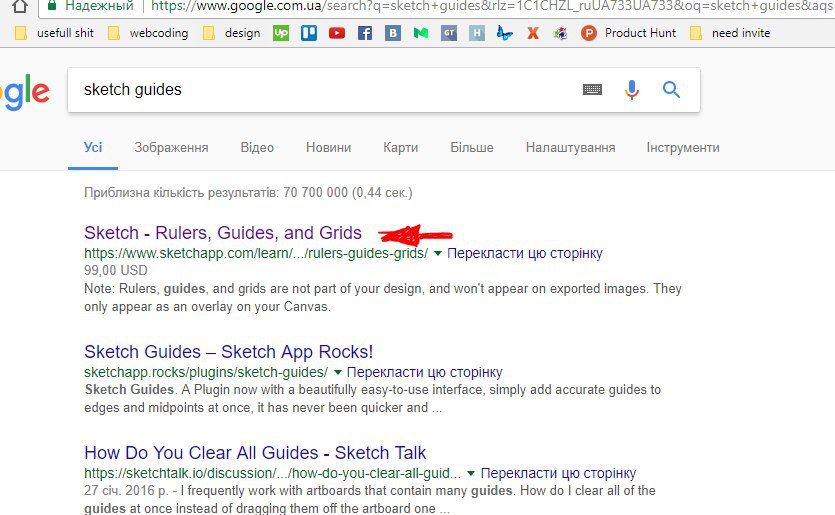Switch to the Новини tab
Screen dimensions: 835x515
coord(329,148)
